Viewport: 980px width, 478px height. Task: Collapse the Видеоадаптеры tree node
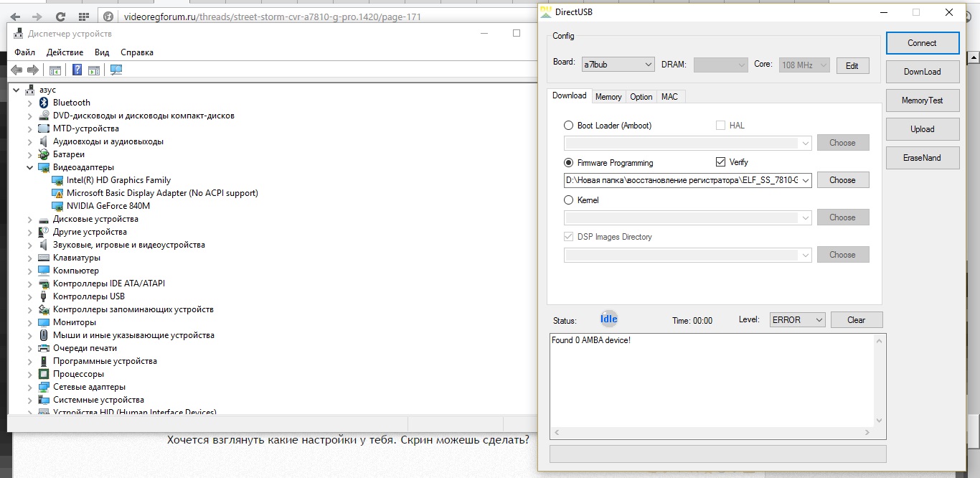tap(29, 167)
